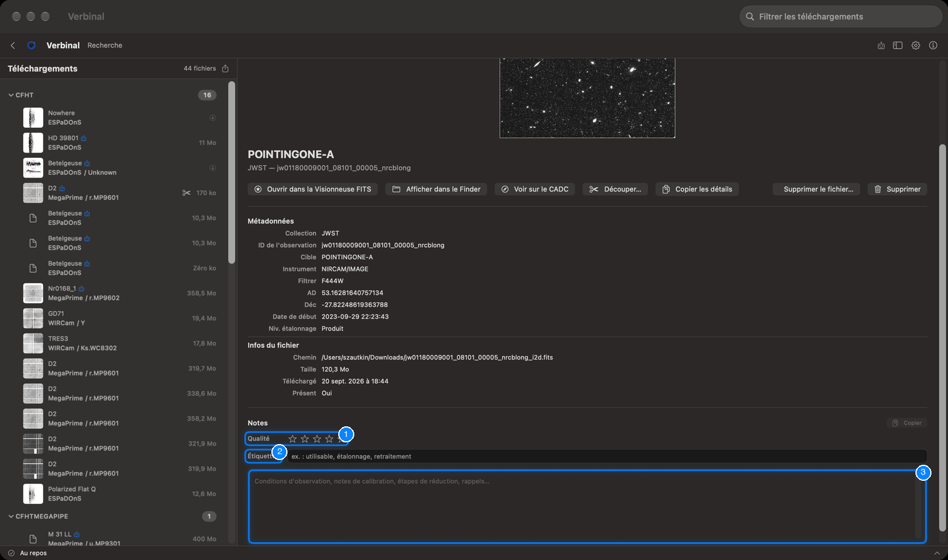
Task: Click the Étiquettes tags input field
Action: click(x=606, y=457)
